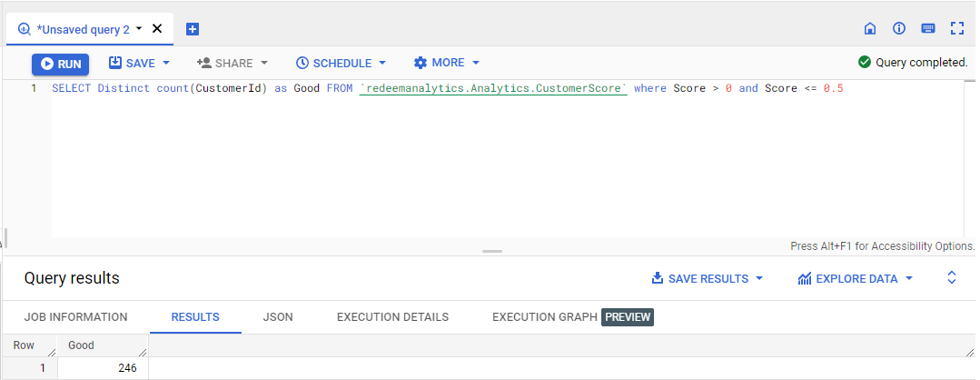980x380 pixels.
Task: Click the home icon in the top-right corner
Action: pyautogui.click(x=869, y=28)
